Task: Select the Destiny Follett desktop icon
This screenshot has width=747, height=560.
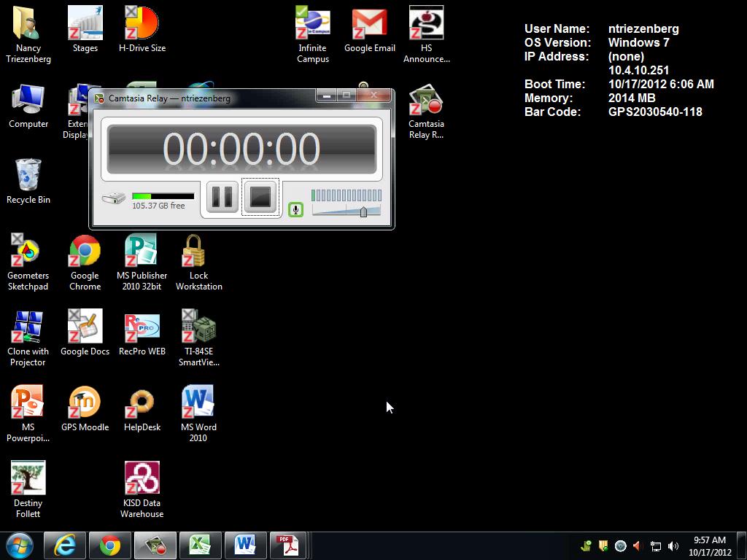Action: (x=28, y=489)
